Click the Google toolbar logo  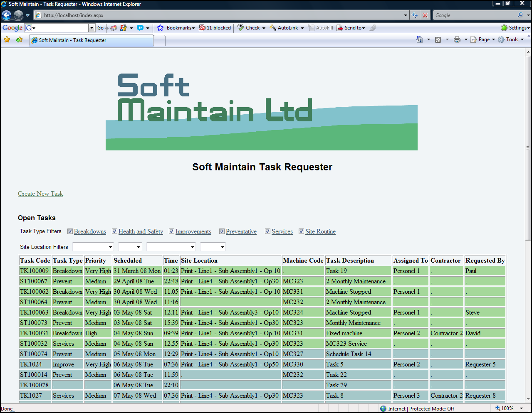coord(12,28)
